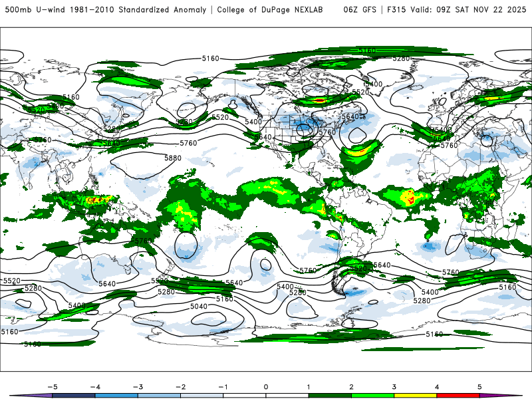The height and width of the screenshot is (399, 532).
Task: Click the red 4 to 5 colorbar segment
Action: tap(458, 396)
